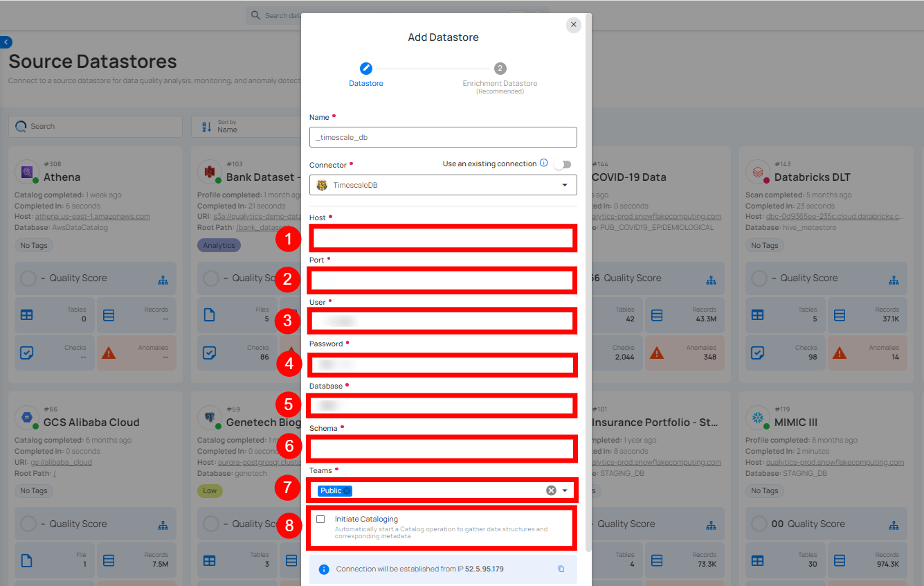Toggle Use an existing connection switch
This screenshot has width=924, height=586.
click(563, 164)
